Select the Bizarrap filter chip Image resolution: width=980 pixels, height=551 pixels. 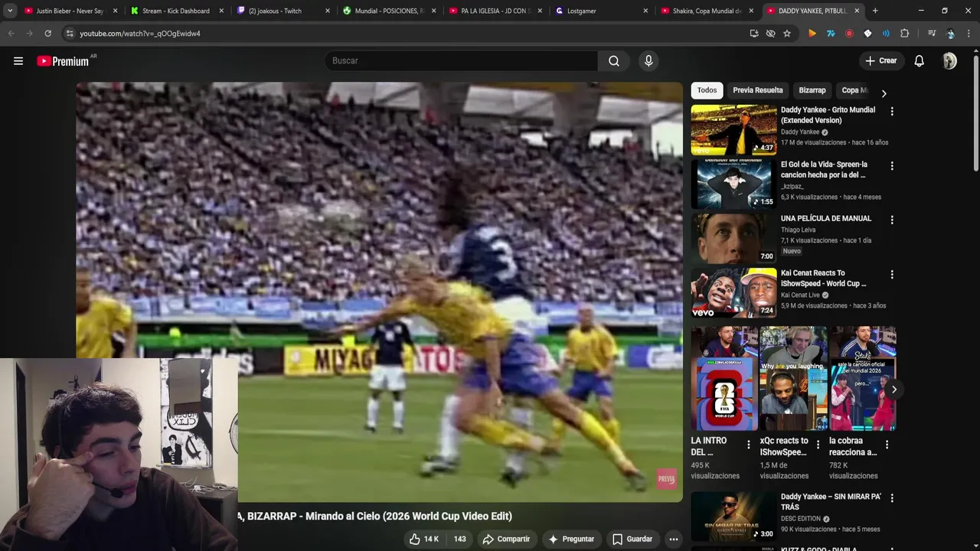(812, 90)
